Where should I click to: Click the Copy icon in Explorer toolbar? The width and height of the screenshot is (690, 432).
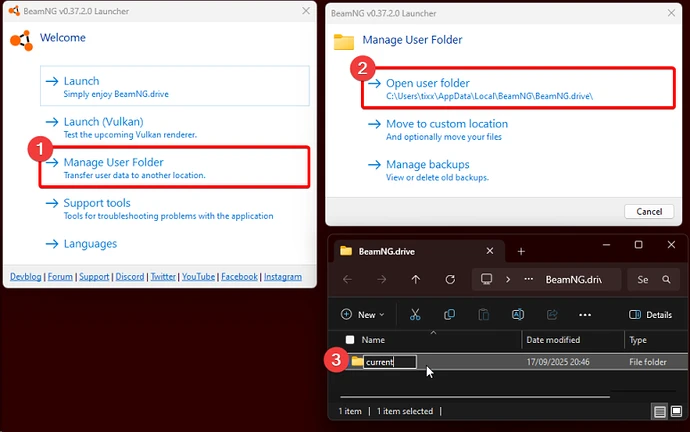449,314
